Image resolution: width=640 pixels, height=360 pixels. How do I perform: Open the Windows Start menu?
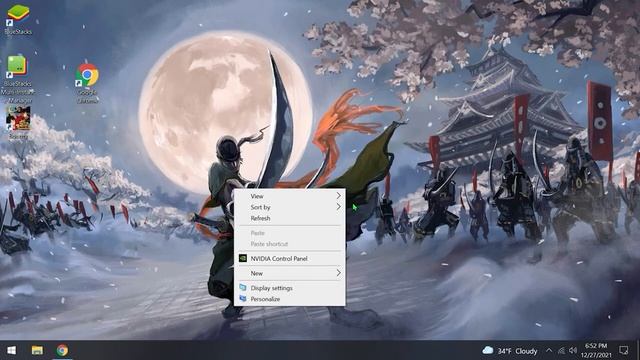[11, 350]
